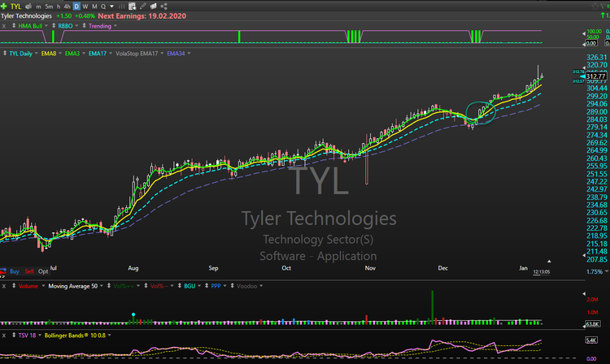This screenshot has height=364, width=610.
Task: Click the scale arrow beside 100.00
Action: 583,33
